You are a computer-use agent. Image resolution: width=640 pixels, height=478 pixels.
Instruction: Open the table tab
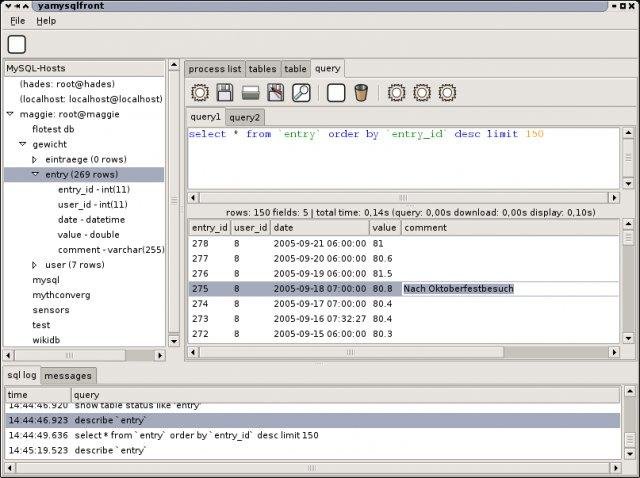pos(296,69)
